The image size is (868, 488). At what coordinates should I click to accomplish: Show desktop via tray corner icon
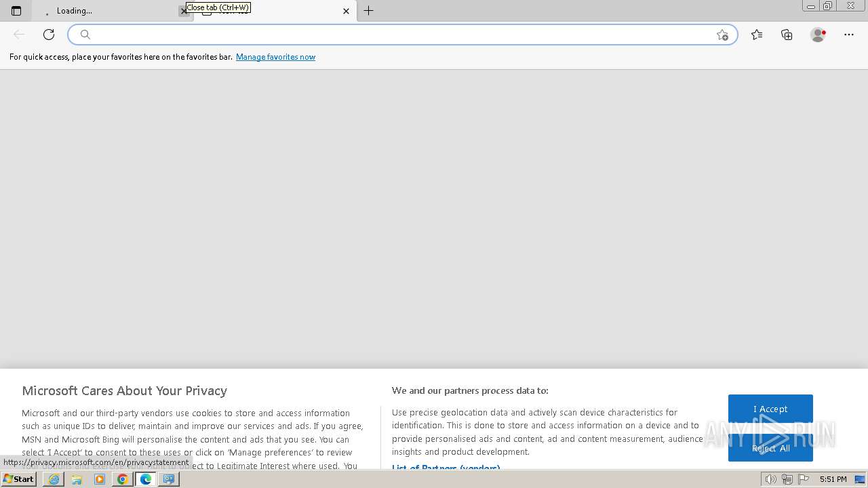coord(860,479)
